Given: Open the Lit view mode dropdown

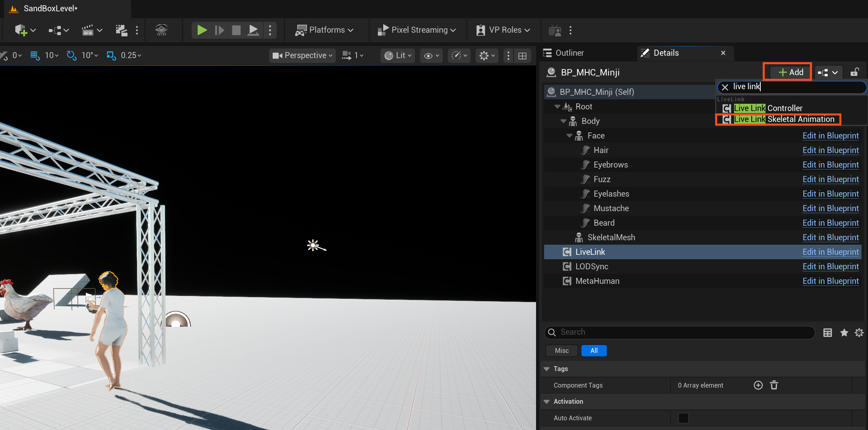Looking at the screenshot, I should [398, 55].
